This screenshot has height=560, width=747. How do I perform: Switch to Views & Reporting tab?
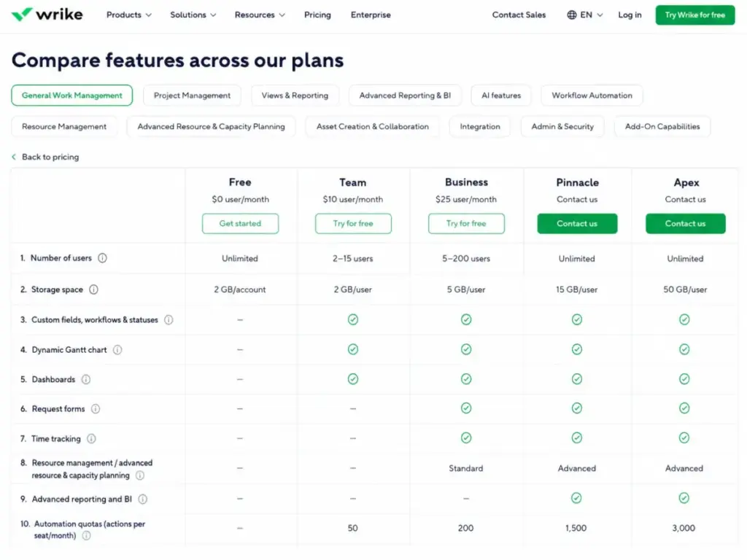point(295,96)
